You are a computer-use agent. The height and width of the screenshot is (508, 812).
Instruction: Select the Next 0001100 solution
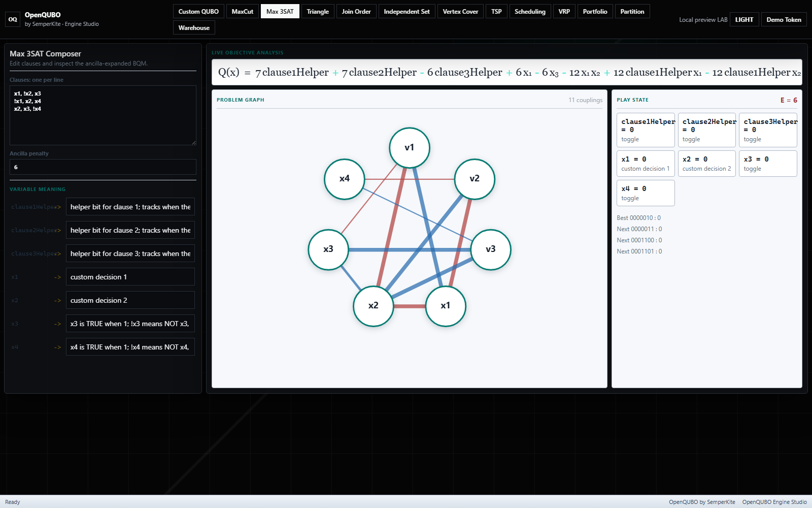point(639,240)
